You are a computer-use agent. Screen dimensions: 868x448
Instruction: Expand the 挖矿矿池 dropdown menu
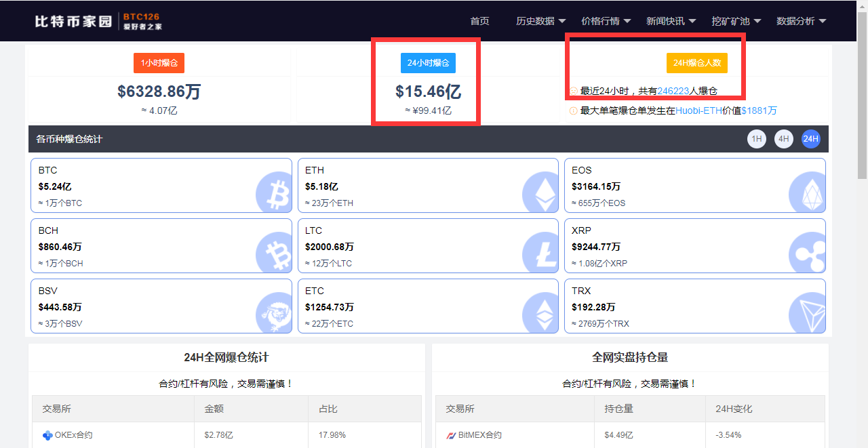click(736, 21)
